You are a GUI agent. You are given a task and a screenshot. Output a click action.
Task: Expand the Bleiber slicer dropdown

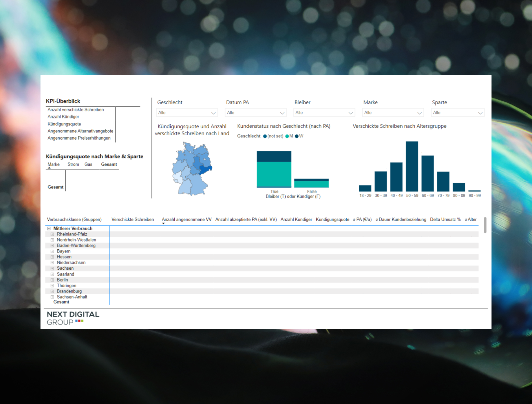pyautogui.click(x=324, y=113)
